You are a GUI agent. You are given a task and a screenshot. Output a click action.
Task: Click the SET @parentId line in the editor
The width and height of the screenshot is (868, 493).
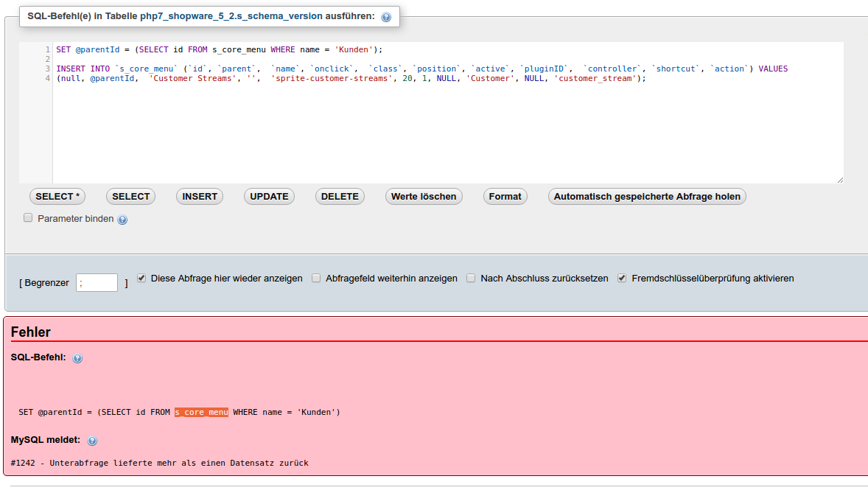tap(220, 50)
